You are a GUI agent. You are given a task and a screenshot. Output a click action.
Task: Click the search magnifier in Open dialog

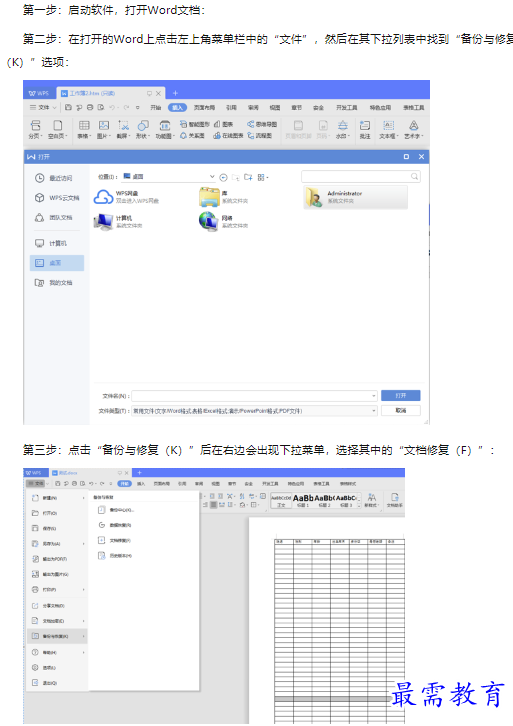(x=414, y=176)
